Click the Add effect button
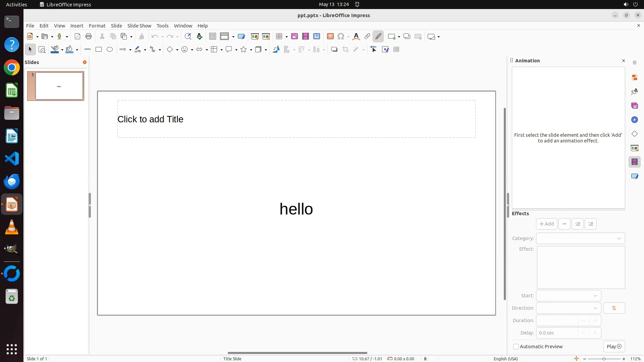 pyautogui.click(x=546, y=224)
